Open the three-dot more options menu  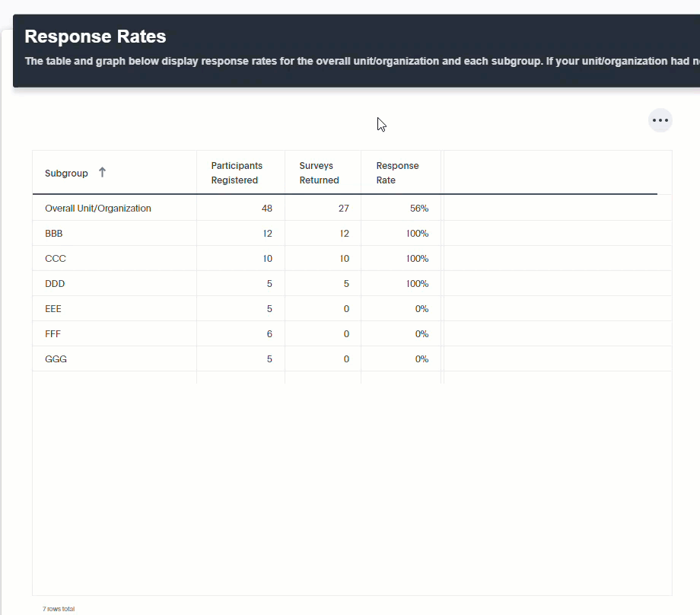(x=660, y=120)
